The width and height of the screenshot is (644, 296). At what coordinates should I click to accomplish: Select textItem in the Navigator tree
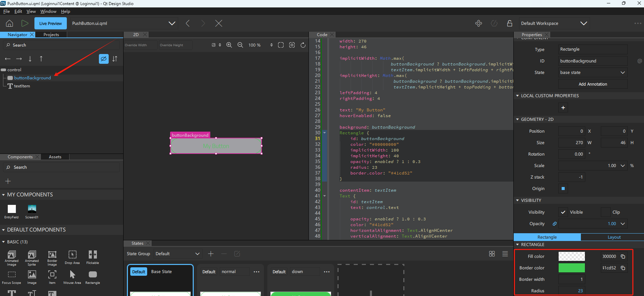pos(22,86)
